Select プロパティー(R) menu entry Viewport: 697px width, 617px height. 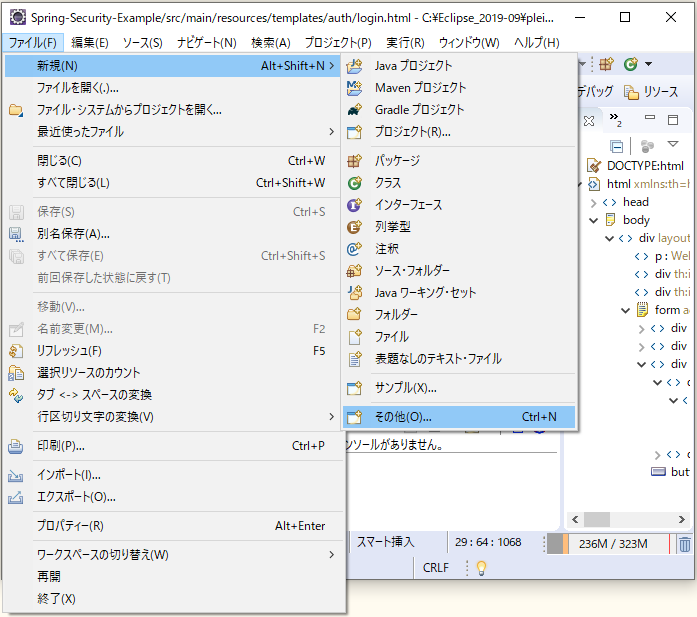tap(173, 526)
